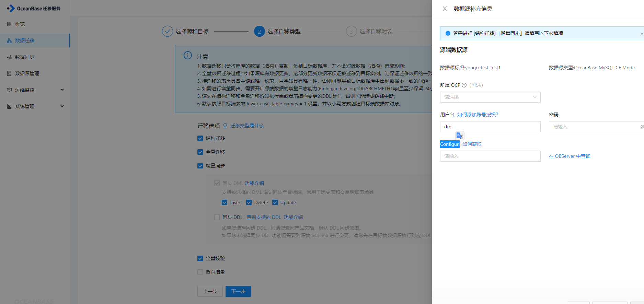Open the 概览 overview icon
This screenshot has width=644, height=304.
click(9, 24)
